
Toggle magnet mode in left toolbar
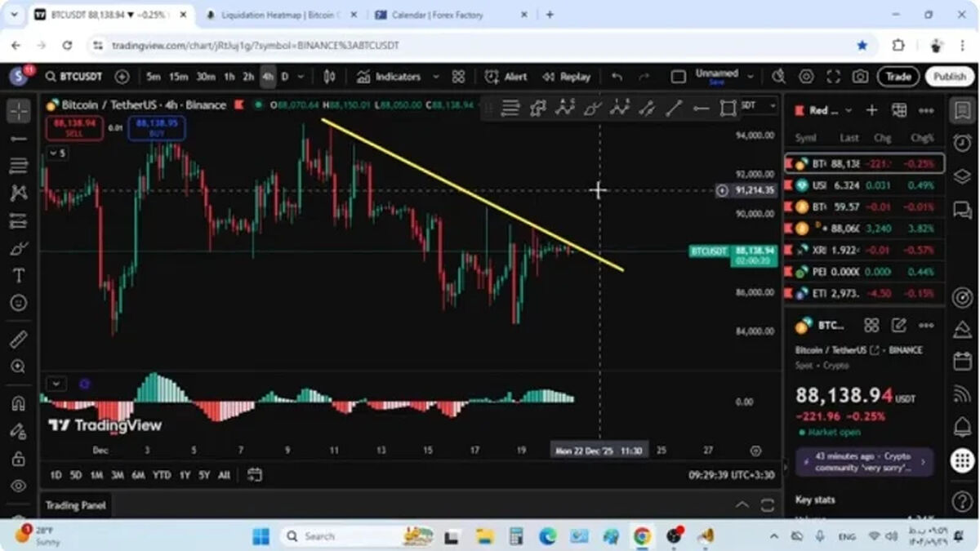(x=18, y=403)
